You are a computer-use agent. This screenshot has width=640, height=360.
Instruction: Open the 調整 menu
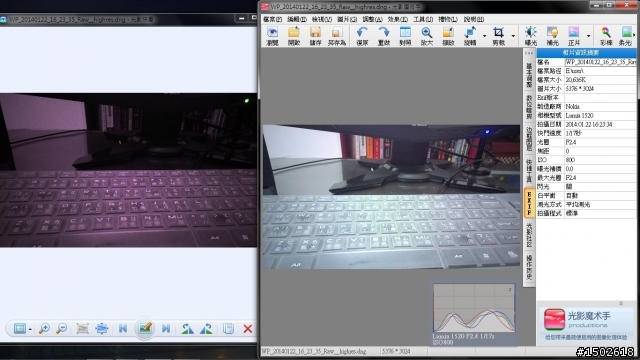click(x=372, y=19)
